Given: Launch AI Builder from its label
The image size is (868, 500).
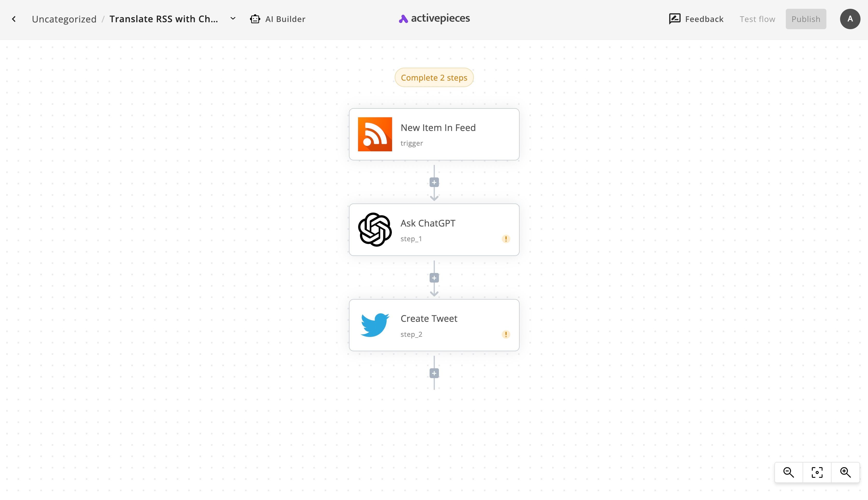Looking at the screenshot, I should (x=285, y=19).
